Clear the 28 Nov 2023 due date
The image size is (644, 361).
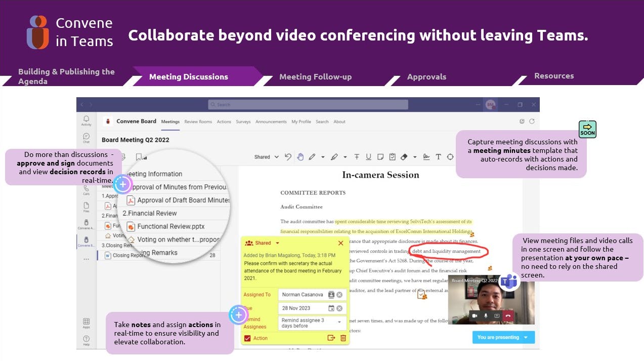[339, 308]
